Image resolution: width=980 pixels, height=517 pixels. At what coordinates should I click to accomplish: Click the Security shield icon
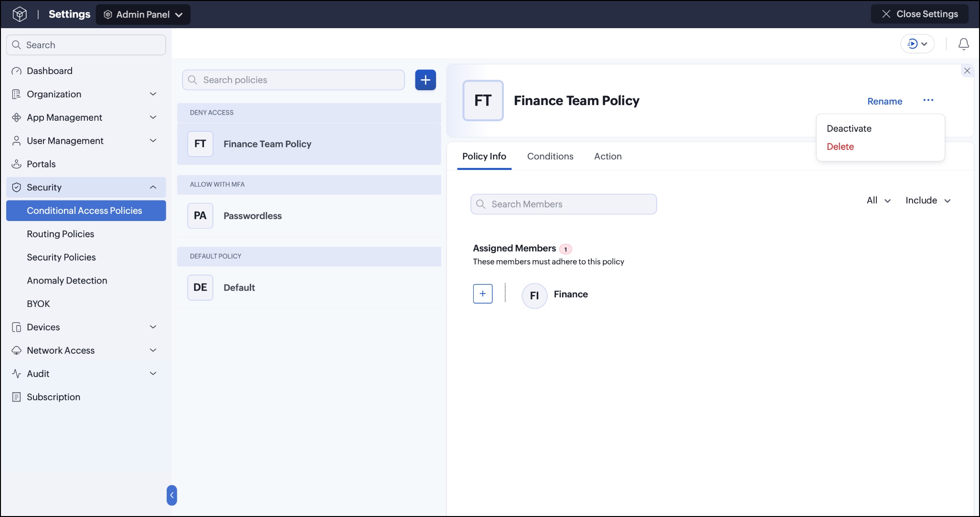16,188
